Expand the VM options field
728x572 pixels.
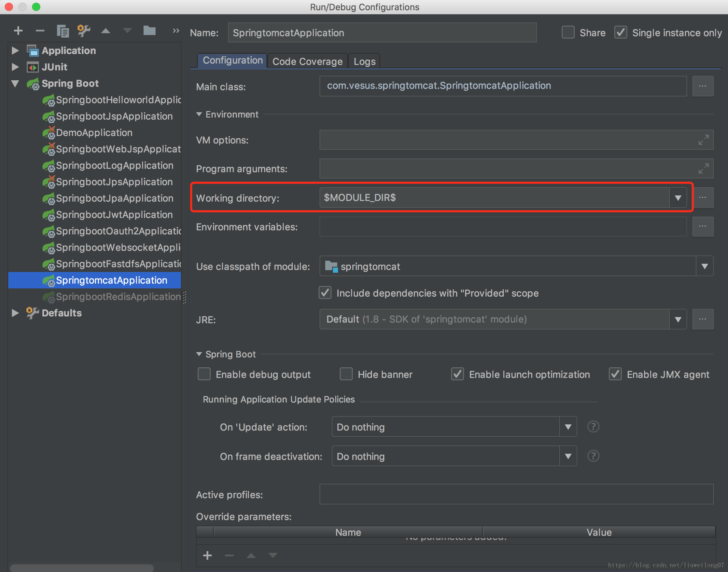coord(703,140)
